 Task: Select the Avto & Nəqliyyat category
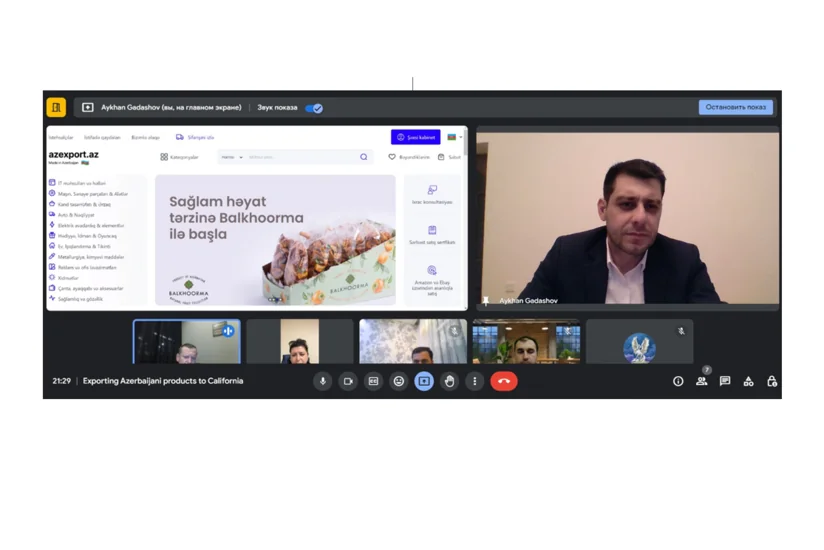click(71, 215)
